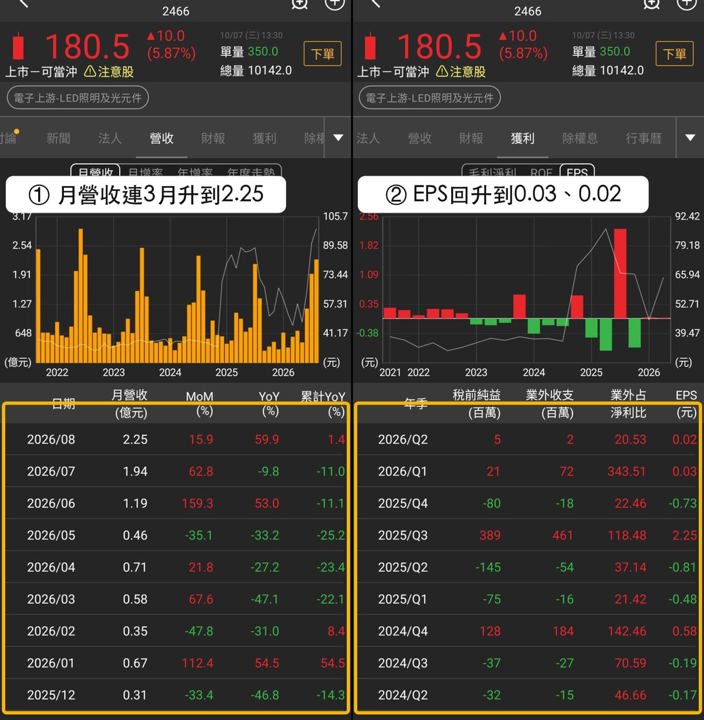Tap red candlestick icon in right panel

point(370,46)
